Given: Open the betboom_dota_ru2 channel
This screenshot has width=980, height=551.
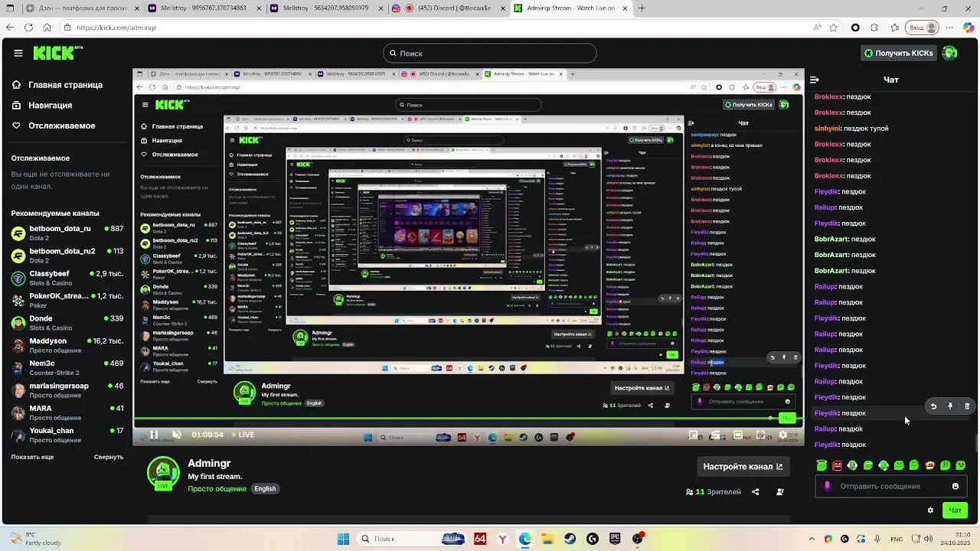Looking at the screenshot, I should pos(67,255).
